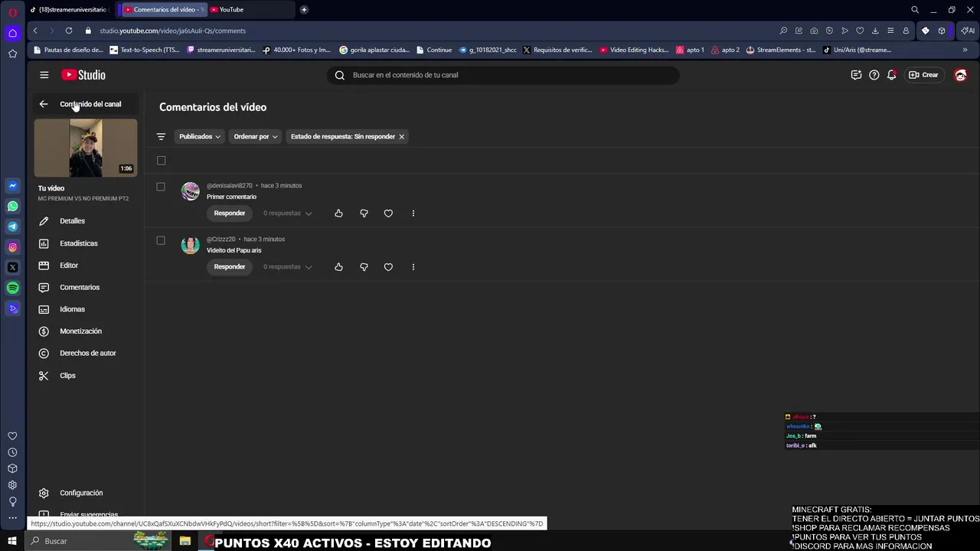Open Opera sidebar history clock icon
Screen dimensions: 980x551
[x=12, y=452]
